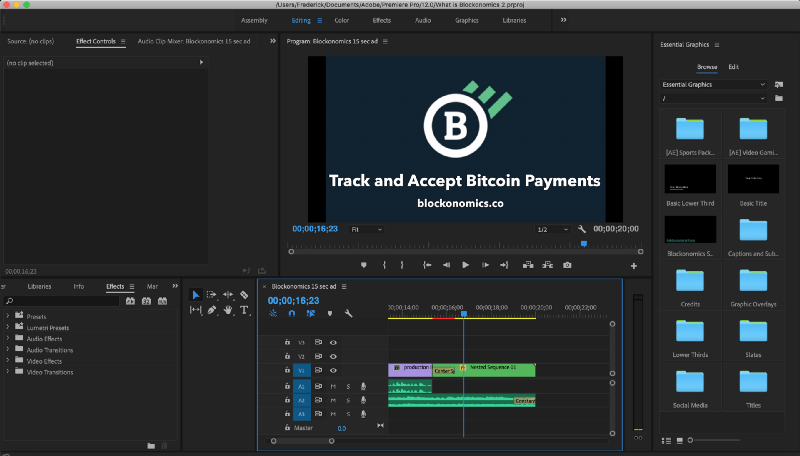This screenshot has width=800, height=456.
Task: Open the Lower Thirds folder
Action: [690, 331]
